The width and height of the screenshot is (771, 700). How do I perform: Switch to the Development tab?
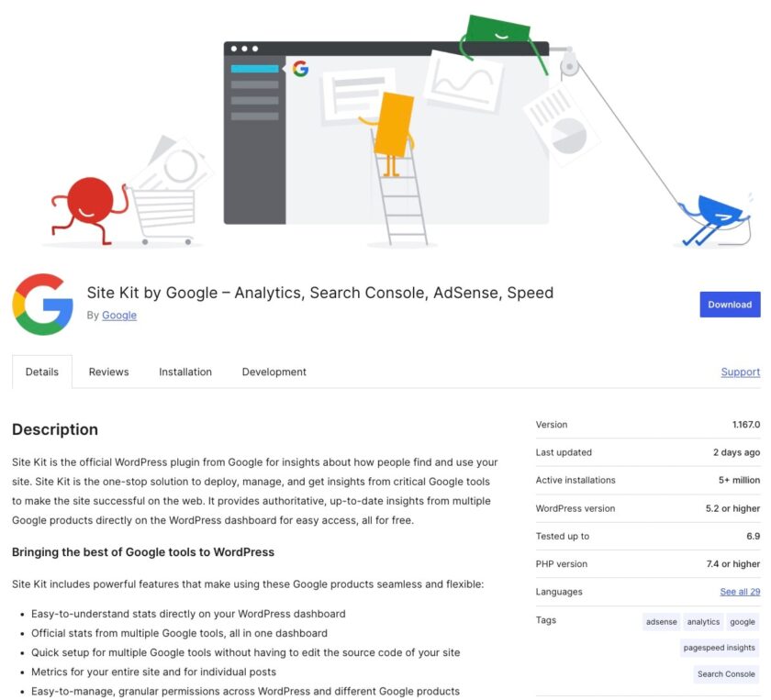pos(274,372)
